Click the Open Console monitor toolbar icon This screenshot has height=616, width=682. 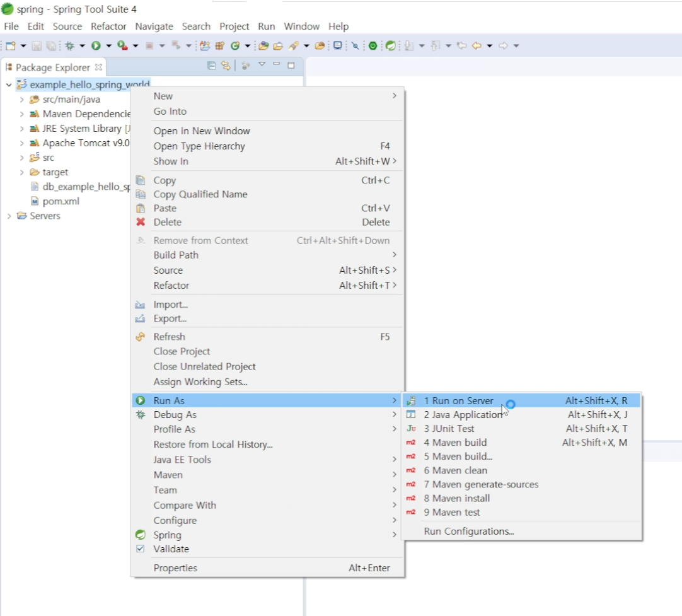[x=337, y=45]
